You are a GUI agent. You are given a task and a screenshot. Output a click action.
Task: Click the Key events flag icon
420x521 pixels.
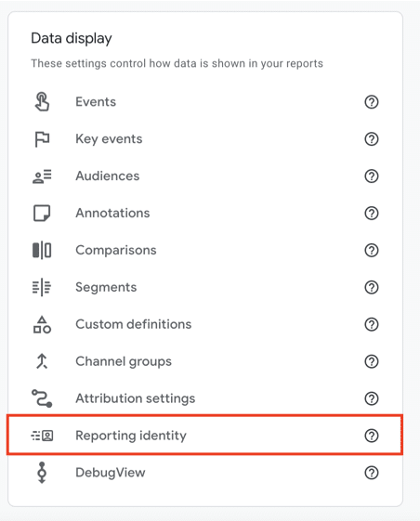tap(42, 139)
